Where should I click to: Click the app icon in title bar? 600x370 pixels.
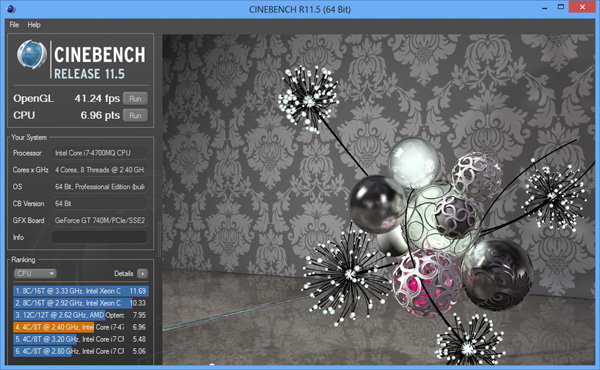[10, 8]
